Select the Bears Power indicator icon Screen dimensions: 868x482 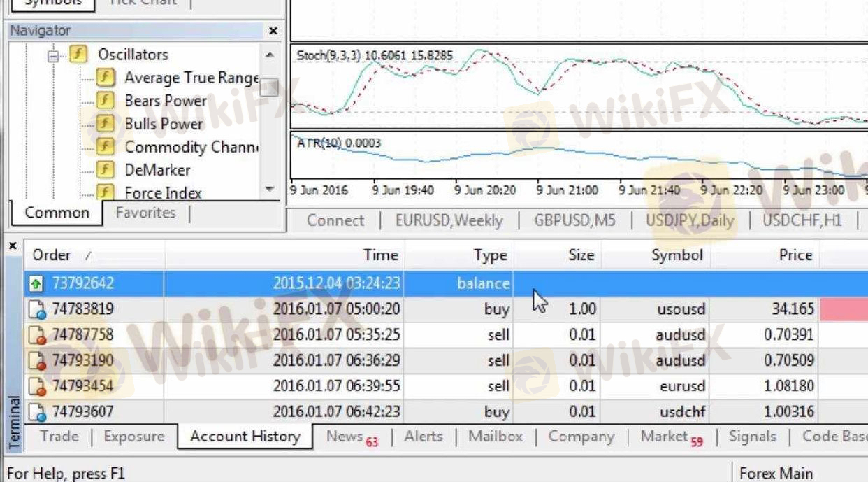point(106,101)
